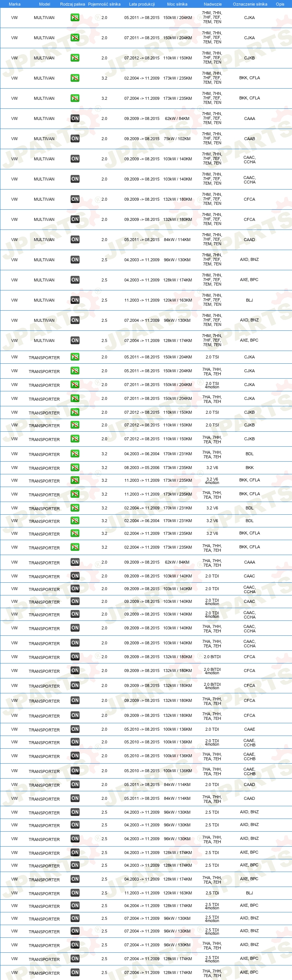Click petrol icon in Transporter 07.2011 TSI 4motion row
Viewport: 292px width, 980px height.
click(x=75, y=385)
